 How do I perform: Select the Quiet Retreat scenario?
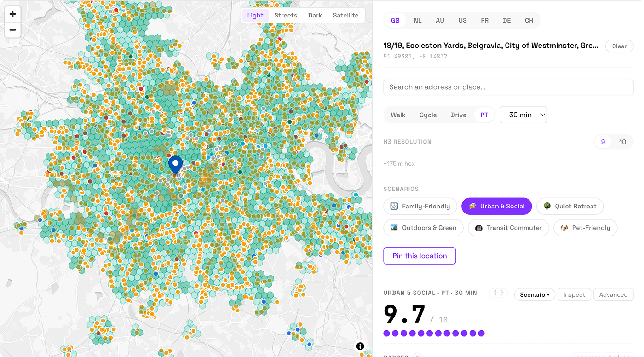coord(569,206)
